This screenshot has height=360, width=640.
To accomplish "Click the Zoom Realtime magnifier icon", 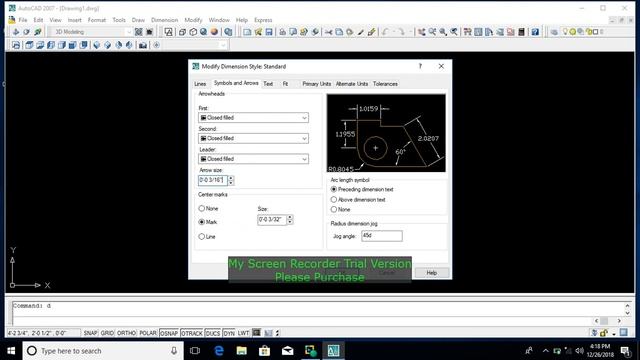I will [x=432, y=32].
